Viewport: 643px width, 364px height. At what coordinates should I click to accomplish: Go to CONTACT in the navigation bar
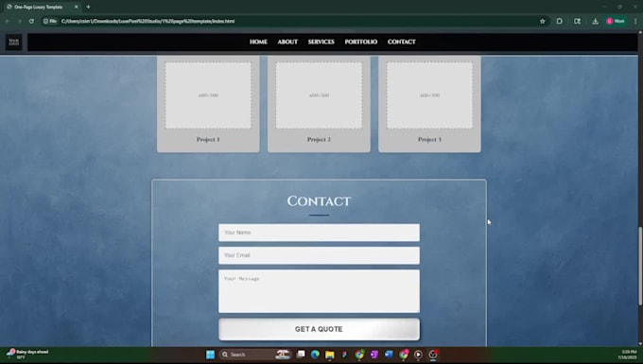tap(402, 42)
